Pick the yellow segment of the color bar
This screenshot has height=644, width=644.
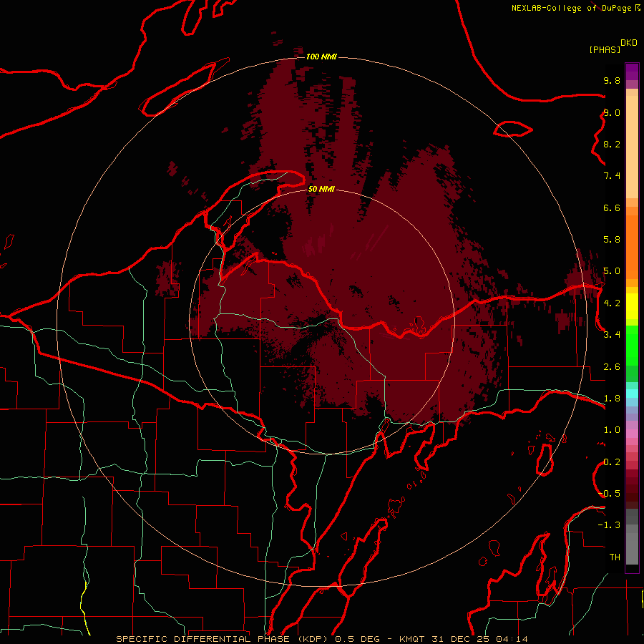pos(632,306)
